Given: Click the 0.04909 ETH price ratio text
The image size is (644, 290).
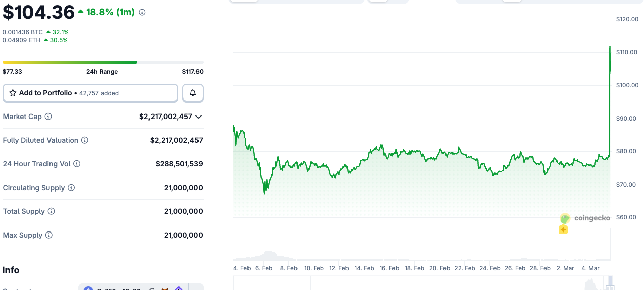Looking at the screenshot, I should click(x=22, y=40).
